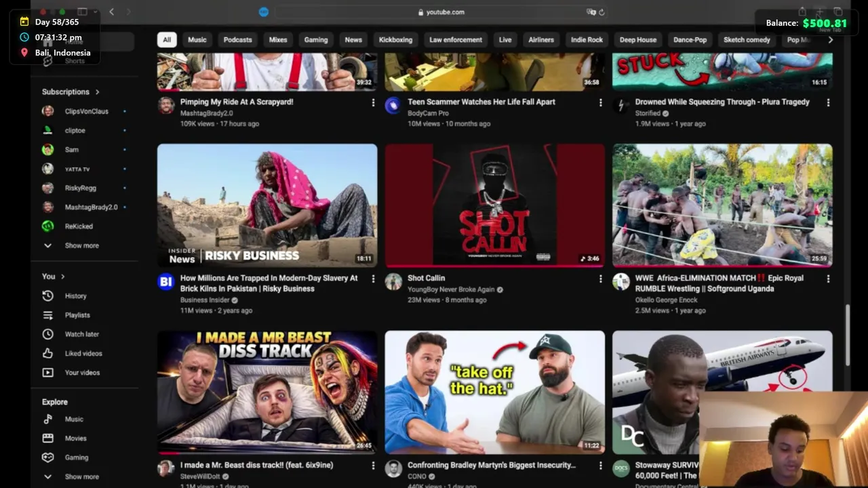The width and height of the screenshot is (868, 488).
Task: Open MashtagBrady2.0 subscription in sidebar
Action: [91, 207]
